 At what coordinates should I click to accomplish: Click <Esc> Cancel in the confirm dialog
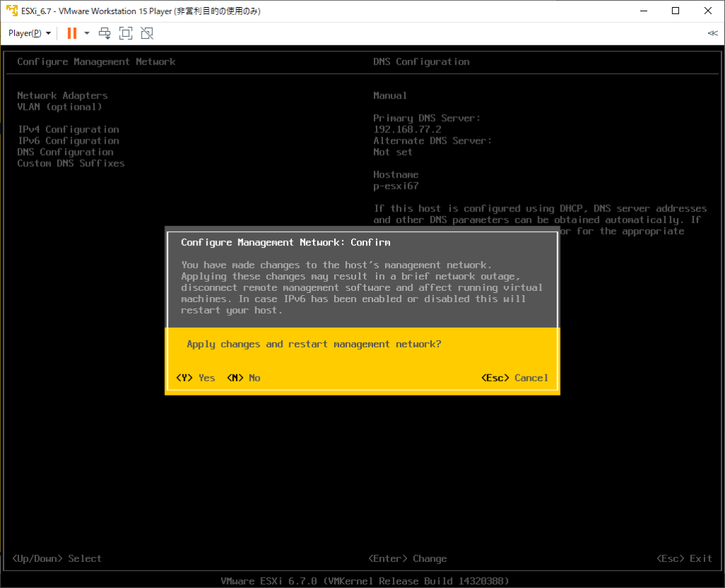[515, 378]
